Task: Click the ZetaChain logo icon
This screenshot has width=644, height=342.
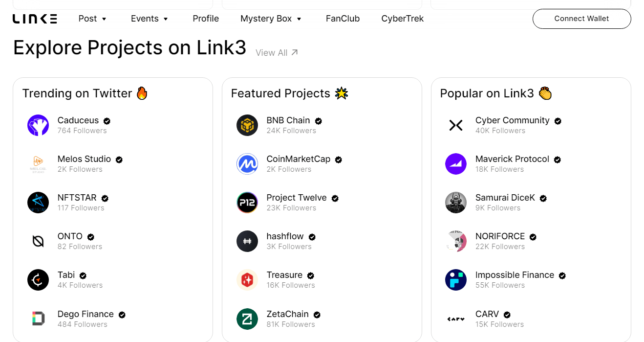Action: [x=247, y=319]
